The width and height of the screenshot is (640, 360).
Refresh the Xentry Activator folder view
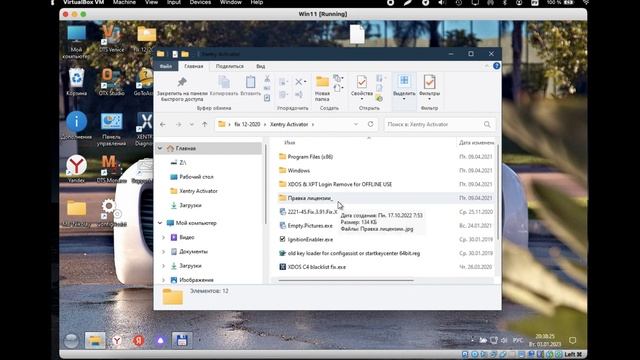(x=370, y=124)
